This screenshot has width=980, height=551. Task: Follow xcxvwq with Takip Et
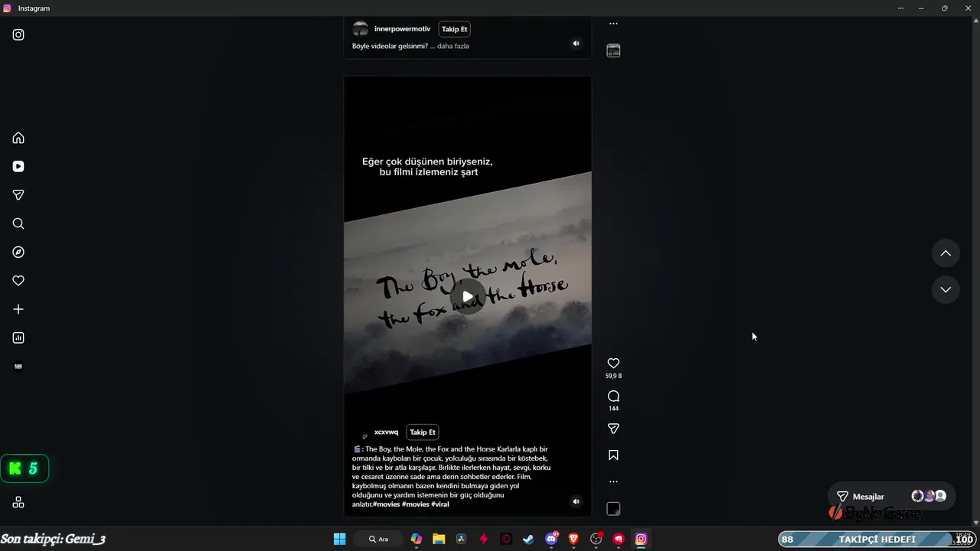click(x=423, y=432)
